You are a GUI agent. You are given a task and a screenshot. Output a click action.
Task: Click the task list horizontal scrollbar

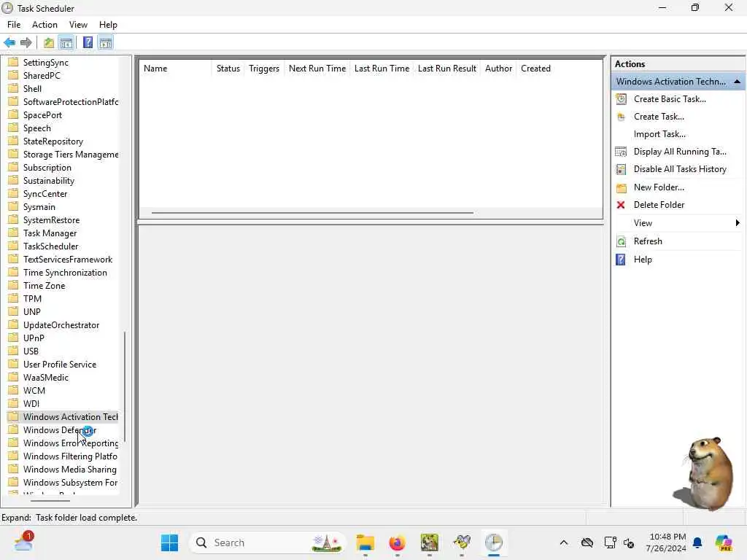click(312, 213)
